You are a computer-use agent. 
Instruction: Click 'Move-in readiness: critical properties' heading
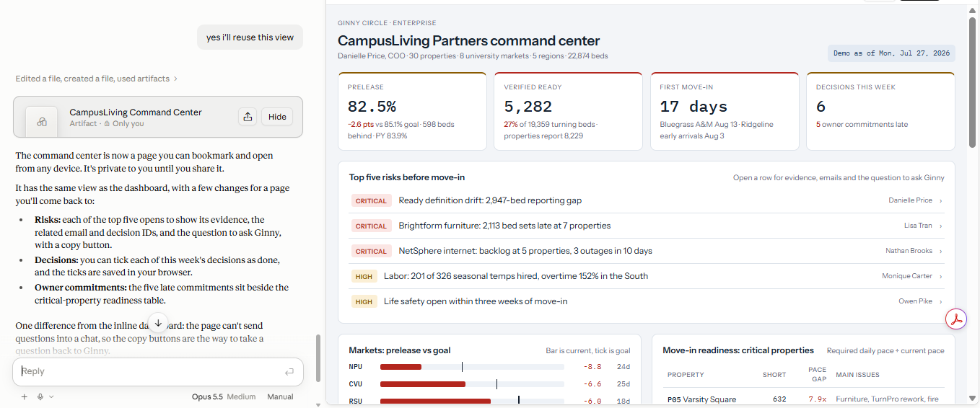[x=738, y=350]
